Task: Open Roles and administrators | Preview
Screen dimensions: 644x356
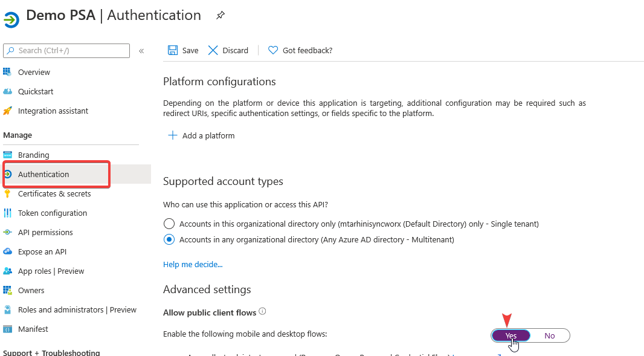Action: click(77, 309)
